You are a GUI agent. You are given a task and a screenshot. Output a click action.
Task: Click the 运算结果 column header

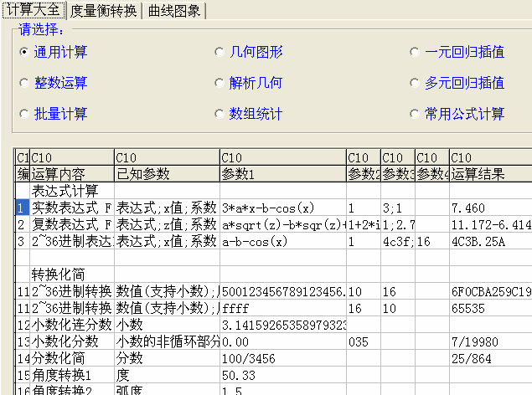tap(490, 174)
